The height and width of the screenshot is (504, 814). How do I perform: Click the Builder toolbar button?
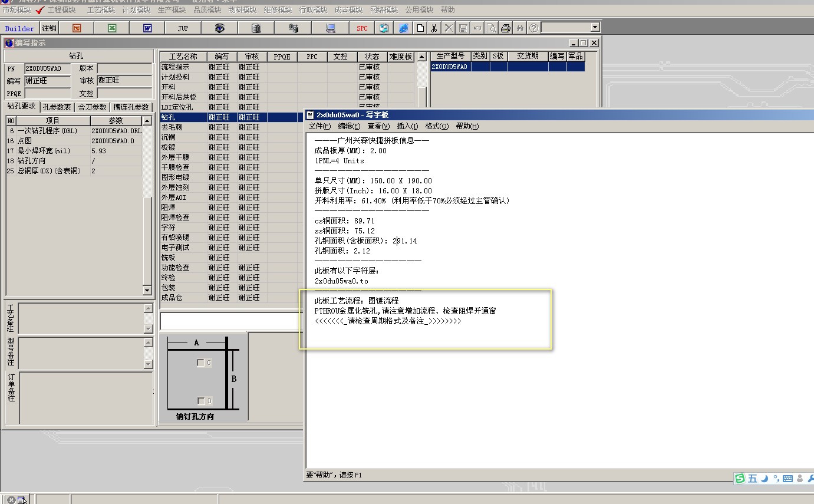[19, 28]
